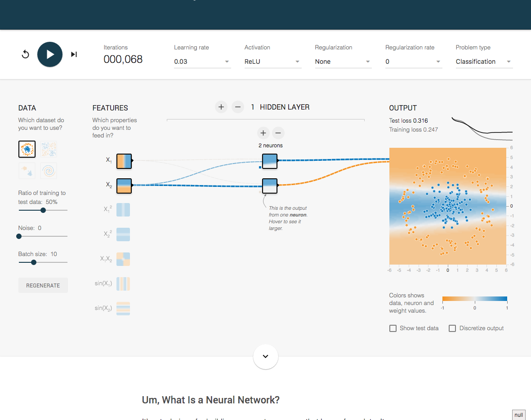Click the reset network icon
The height and width of the screenshot is (420, 531).
tap(25, 54)
